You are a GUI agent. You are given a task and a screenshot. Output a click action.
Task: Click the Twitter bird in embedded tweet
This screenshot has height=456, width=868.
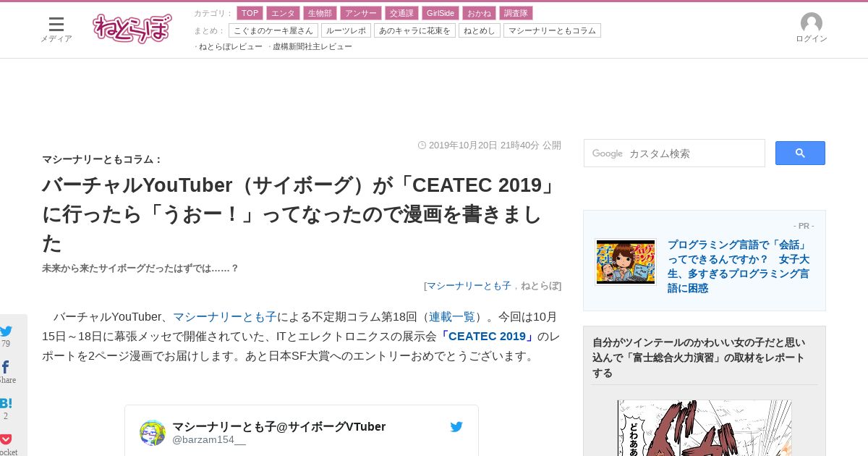coord(456,427)
